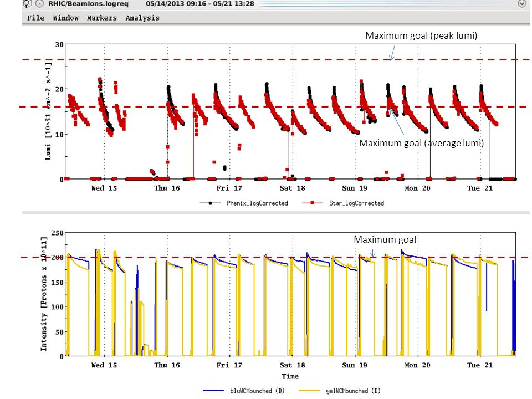
Task: Click 'Sat 18' tick on the intensity plot
Action: tap(292, 365)
